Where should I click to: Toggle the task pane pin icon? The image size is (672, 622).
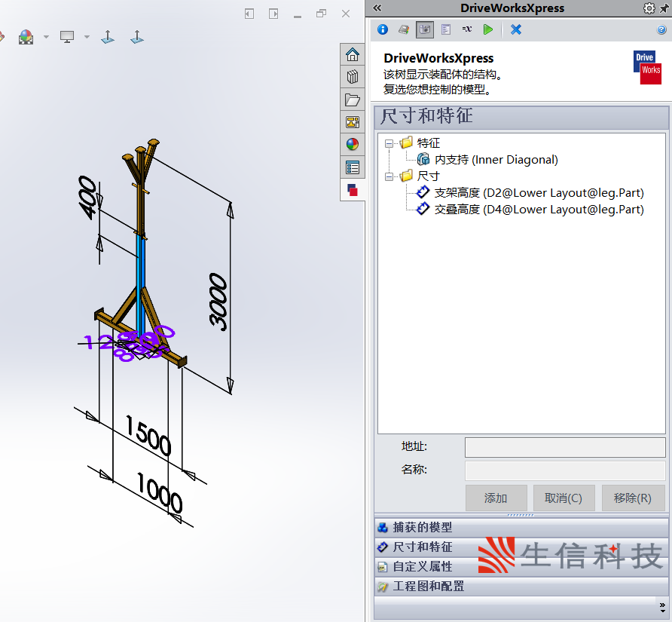click(x=664, y=8)
